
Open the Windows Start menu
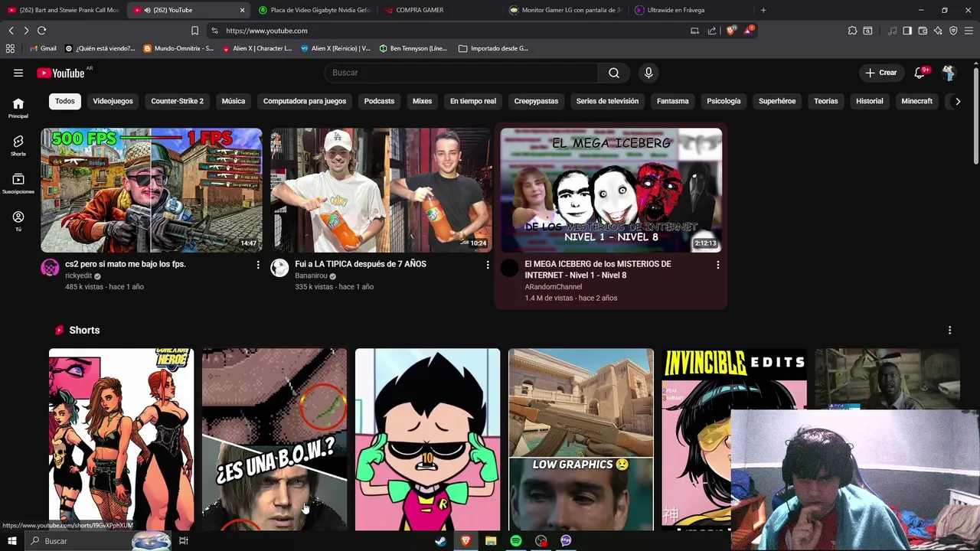[11, 540]
